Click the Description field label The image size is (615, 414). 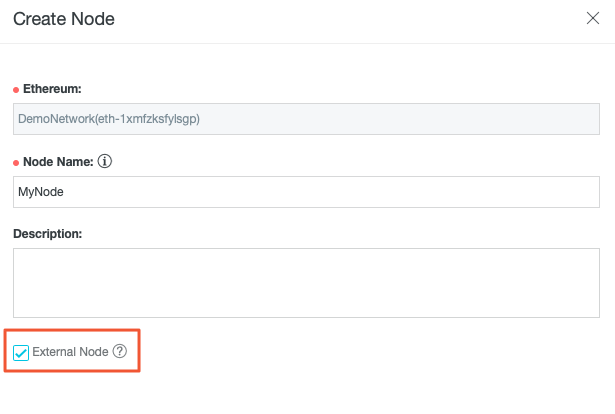47,233
